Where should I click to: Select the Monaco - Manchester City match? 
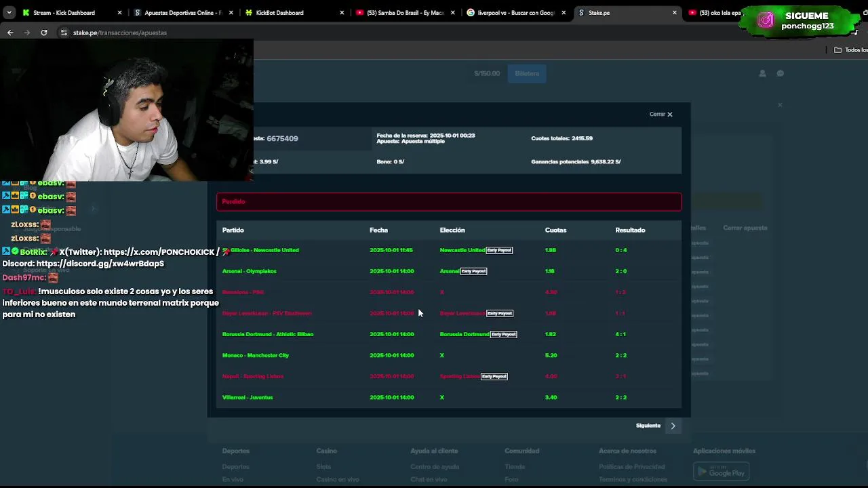256,355
